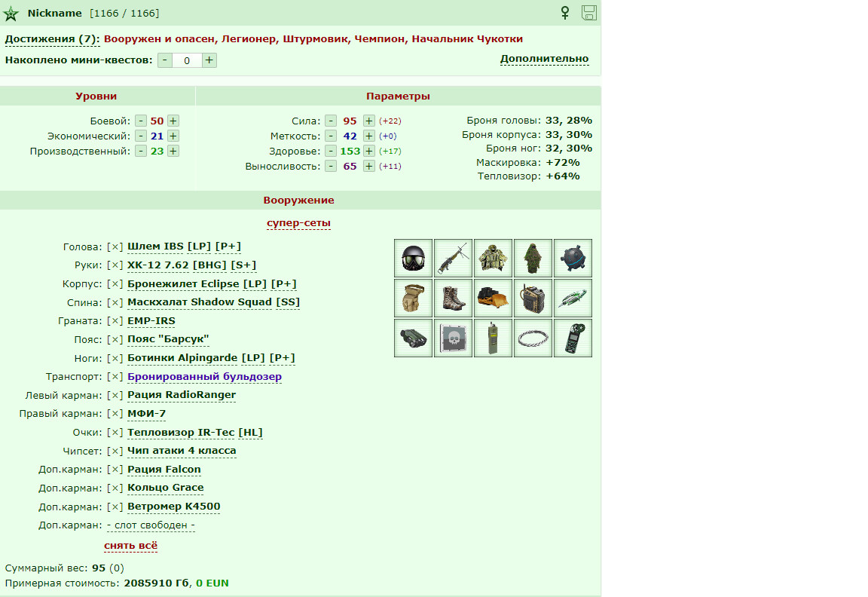Open Чип атаки 4 класса selector
Viewport: 868px width, 597px height.
click(182, 451)
